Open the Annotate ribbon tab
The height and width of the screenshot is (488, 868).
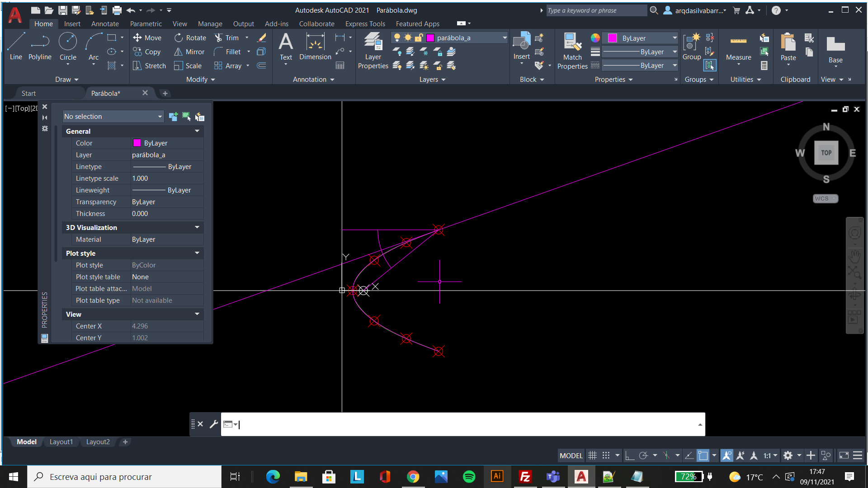105,24
